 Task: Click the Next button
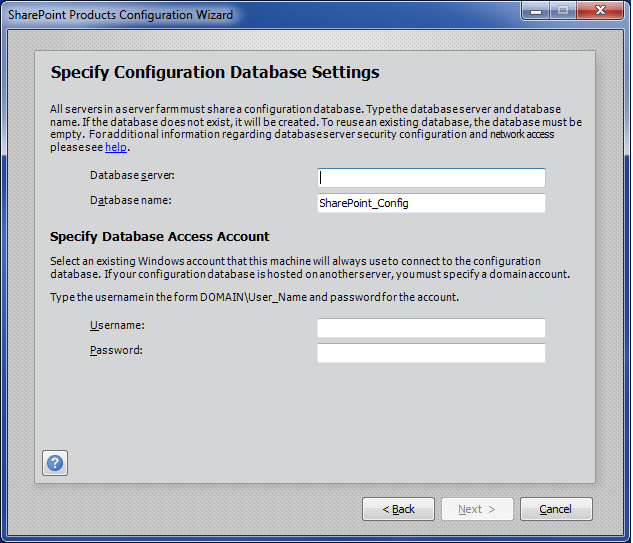click(x=477, y=509)
